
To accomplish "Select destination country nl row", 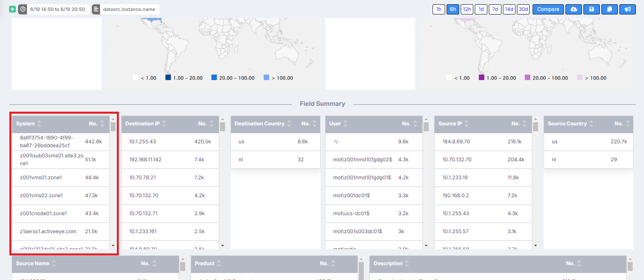I will tap(275, 159).
